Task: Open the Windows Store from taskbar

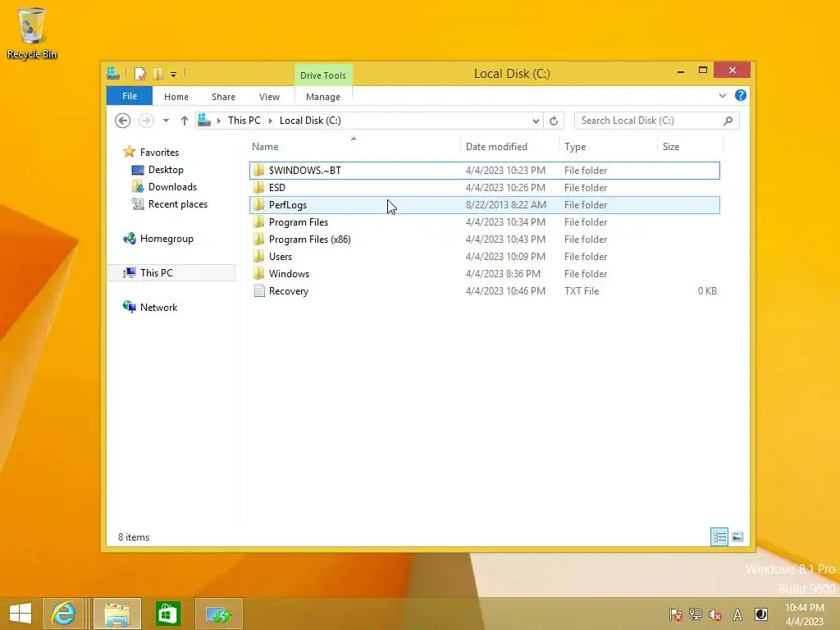Action: [x=167, y=614]
